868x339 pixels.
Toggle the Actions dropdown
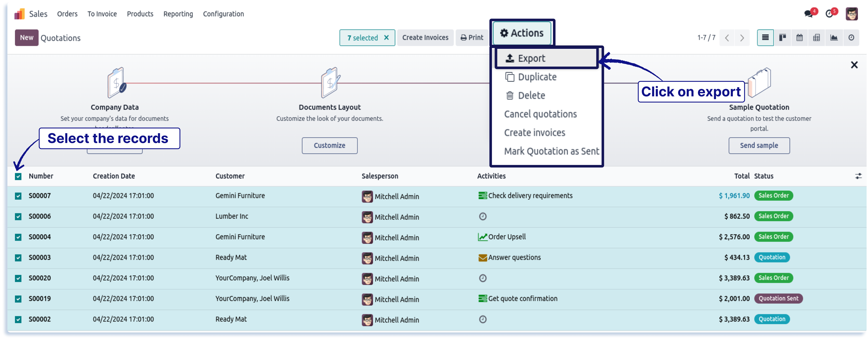[522, 33]
